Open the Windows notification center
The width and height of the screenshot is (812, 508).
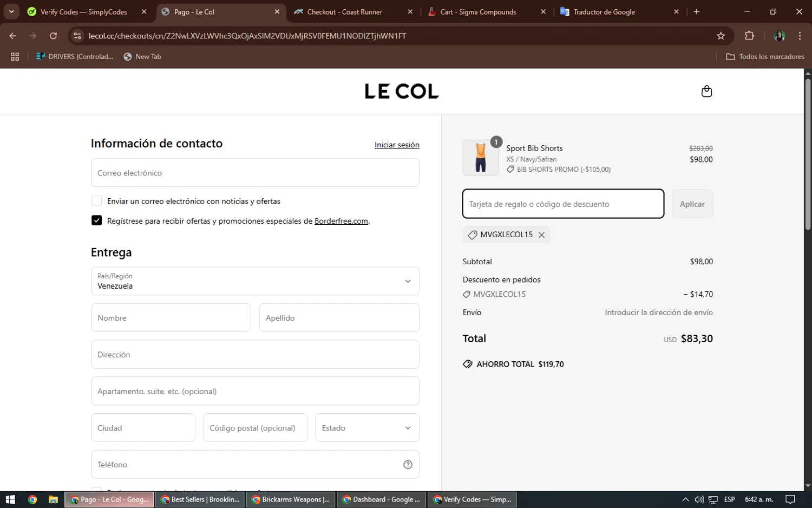(790, 499)
